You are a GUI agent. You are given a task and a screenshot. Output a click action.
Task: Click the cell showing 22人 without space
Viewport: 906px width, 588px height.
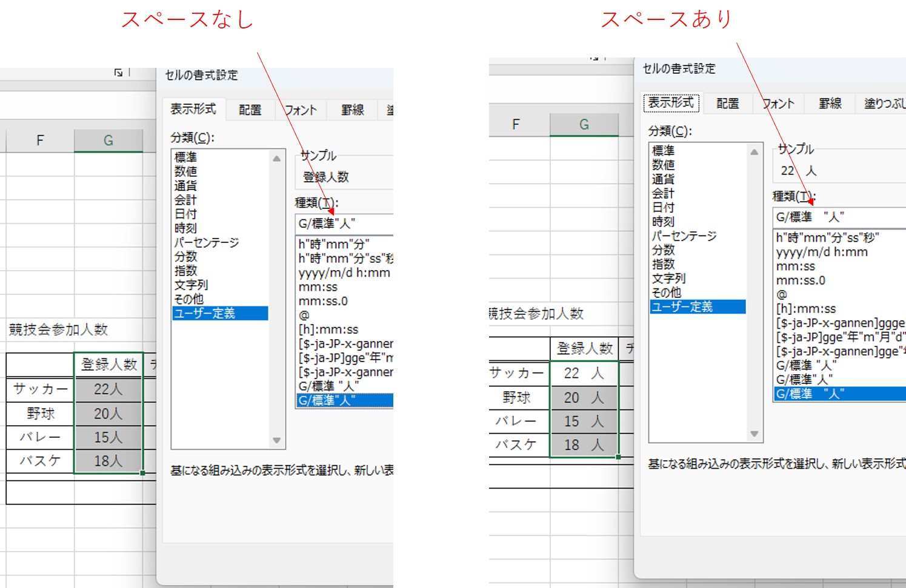(108, 389)
